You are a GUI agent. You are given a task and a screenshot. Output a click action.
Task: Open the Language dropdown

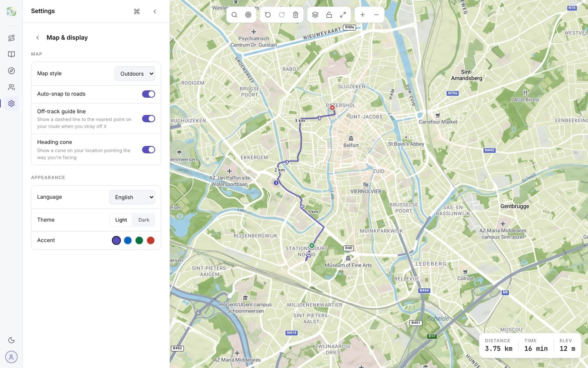pos(132,197)
